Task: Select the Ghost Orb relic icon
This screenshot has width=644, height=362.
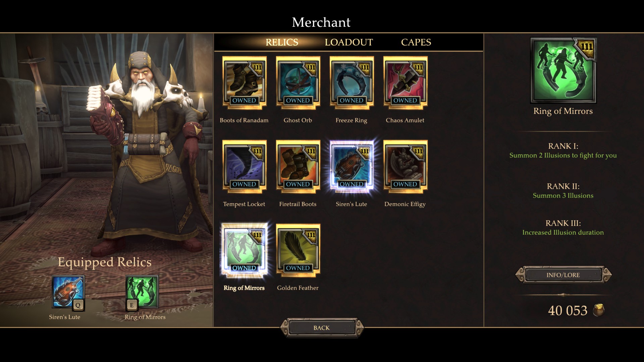Action: (x=298, y=83)
